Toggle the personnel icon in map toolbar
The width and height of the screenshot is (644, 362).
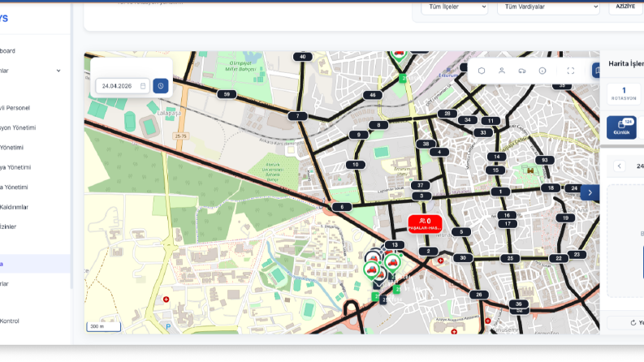502,71
